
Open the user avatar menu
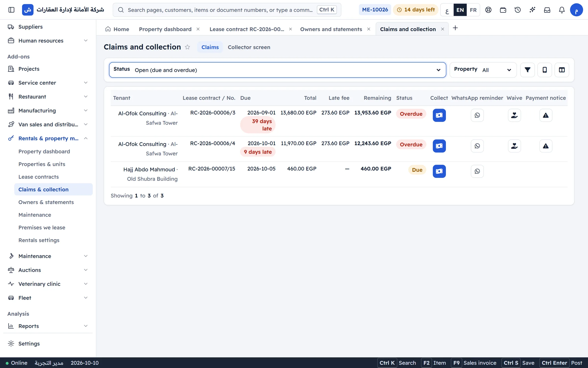tap(576, 10)
